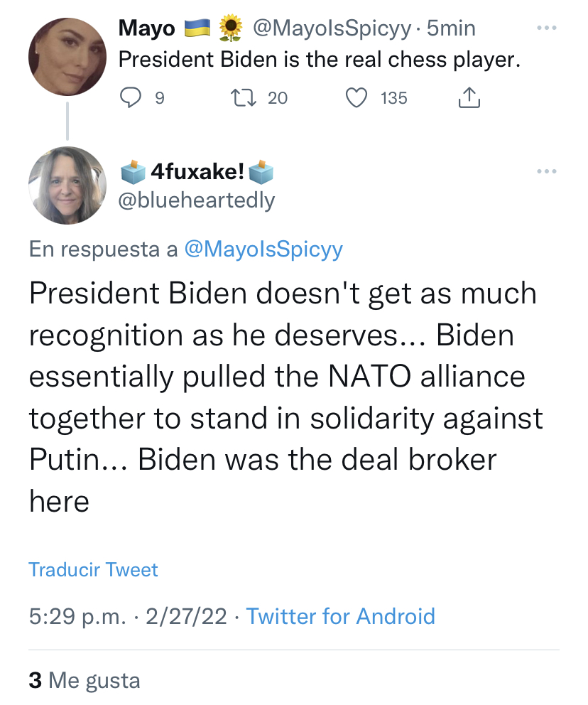The image size is (588, 705).
Task: Click the @MayoIsSpicyy handle in the header
Action: click(331, 28)
